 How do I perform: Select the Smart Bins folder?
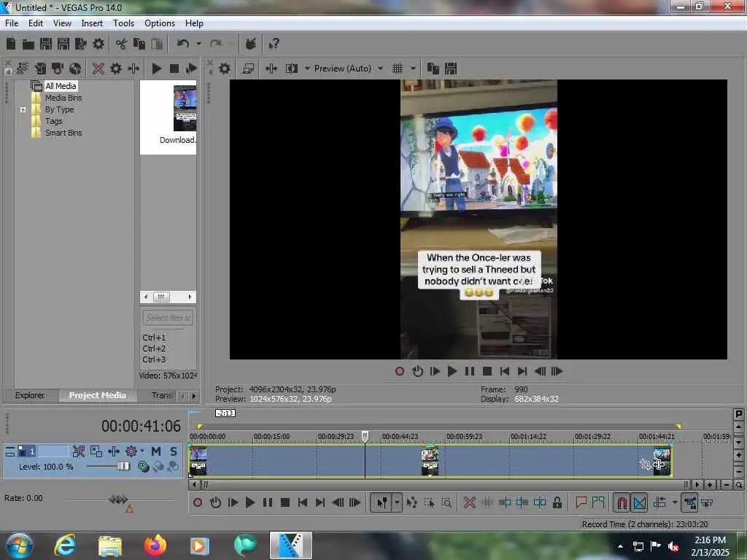(63, 133)
